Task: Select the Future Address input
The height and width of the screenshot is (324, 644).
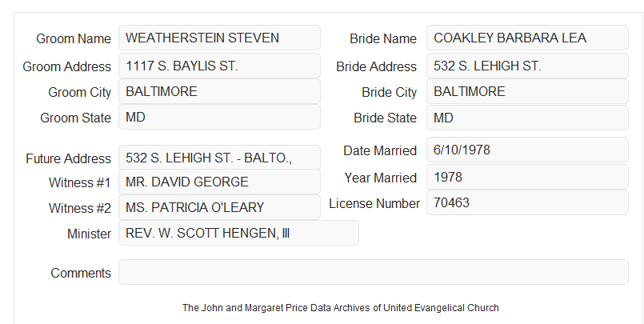Action: click(x=219, y=158)
